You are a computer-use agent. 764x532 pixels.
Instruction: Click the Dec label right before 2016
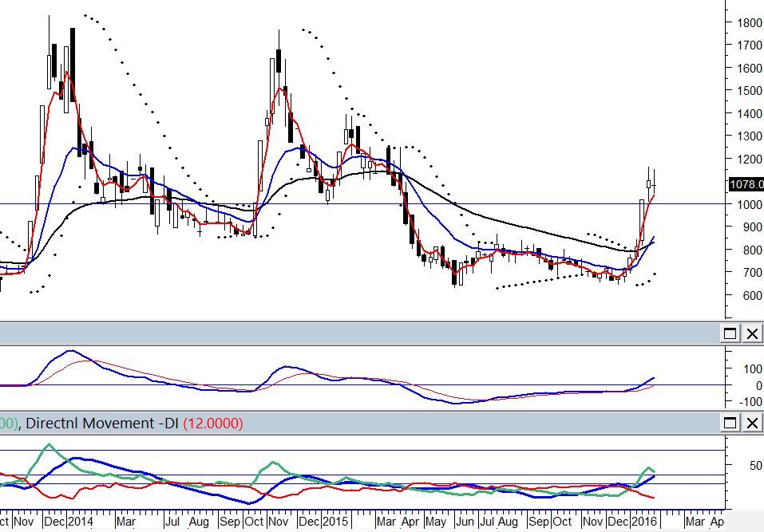click(618, 522)
